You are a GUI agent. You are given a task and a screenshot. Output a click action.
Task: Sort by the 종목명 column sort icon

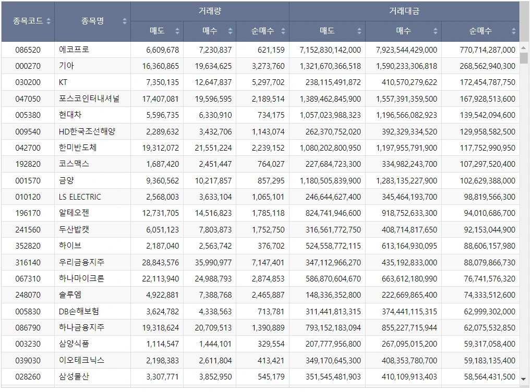125,21
